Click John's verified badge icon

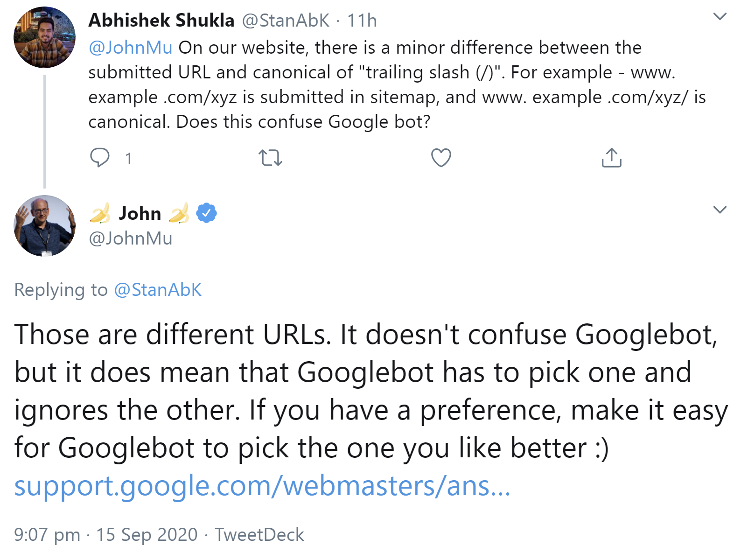click(x=207, y=213)
